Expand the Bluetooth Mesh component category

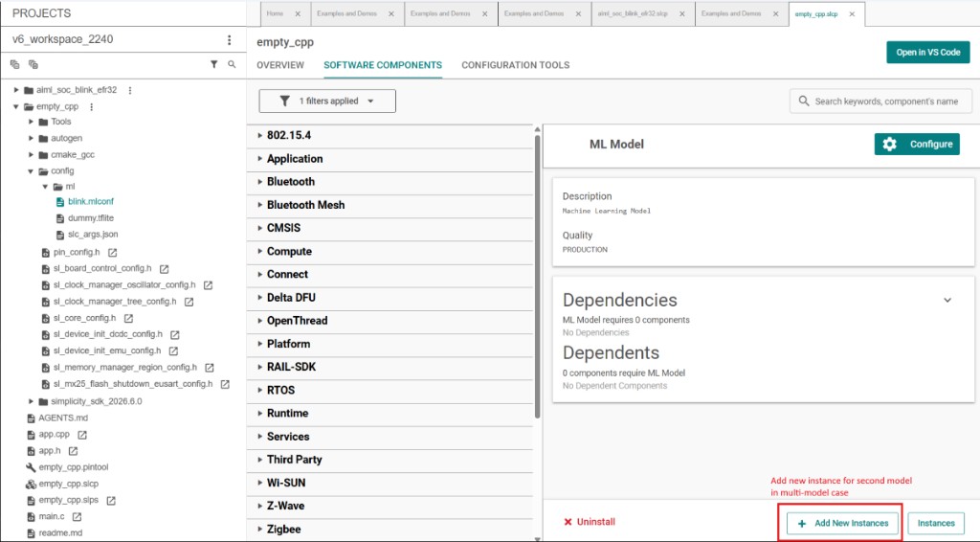(260, 205)
